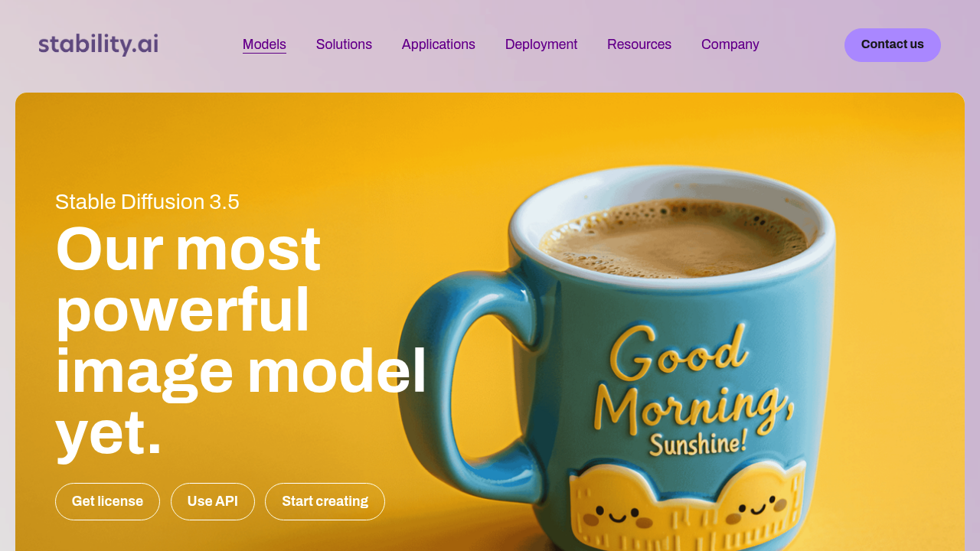
Task: Click the Stable Diffusion 3.5 subtitle
Action: click(x=147, y=202)
